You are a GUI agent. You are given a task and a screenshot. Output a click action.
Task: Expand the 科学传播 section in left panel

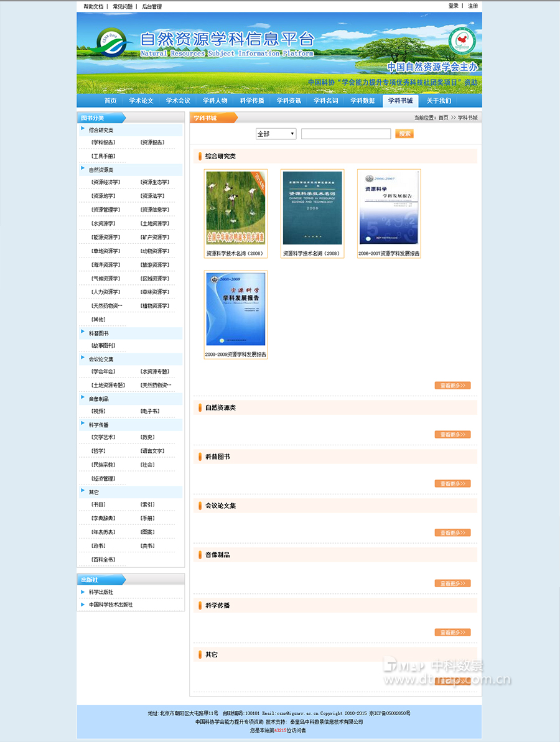100,425
